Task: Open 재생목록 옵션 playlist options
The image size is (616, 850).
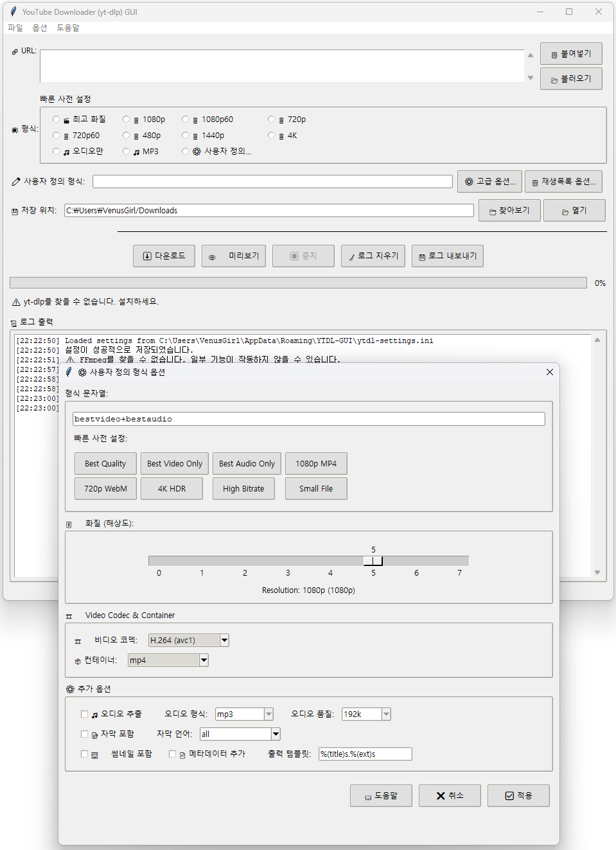Action: pyautogui.click(x=563, y=182)
